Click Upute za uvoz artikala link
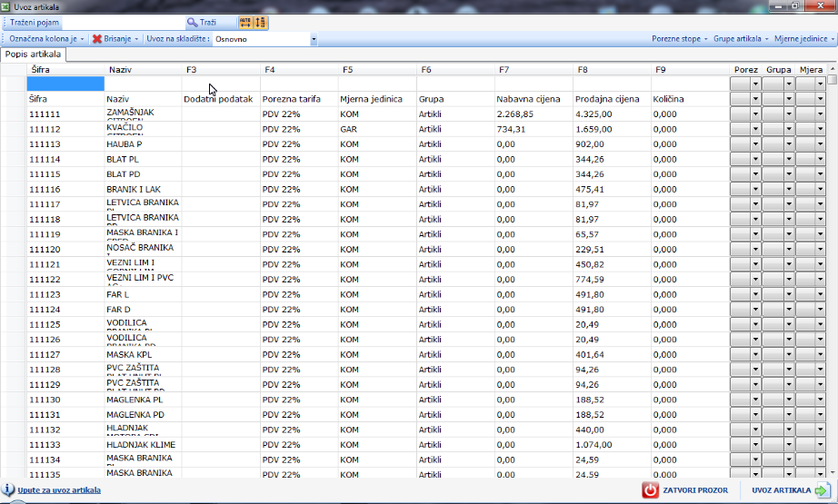Viewport: 838px width, 504px height. tap(59, 490)
